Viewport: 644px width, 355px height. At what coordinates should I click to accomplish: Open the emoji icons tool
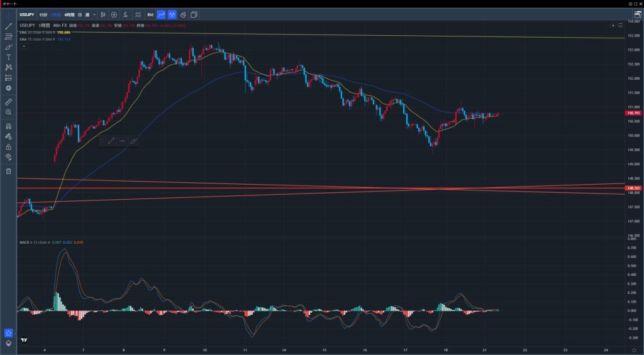coord(9,88)
